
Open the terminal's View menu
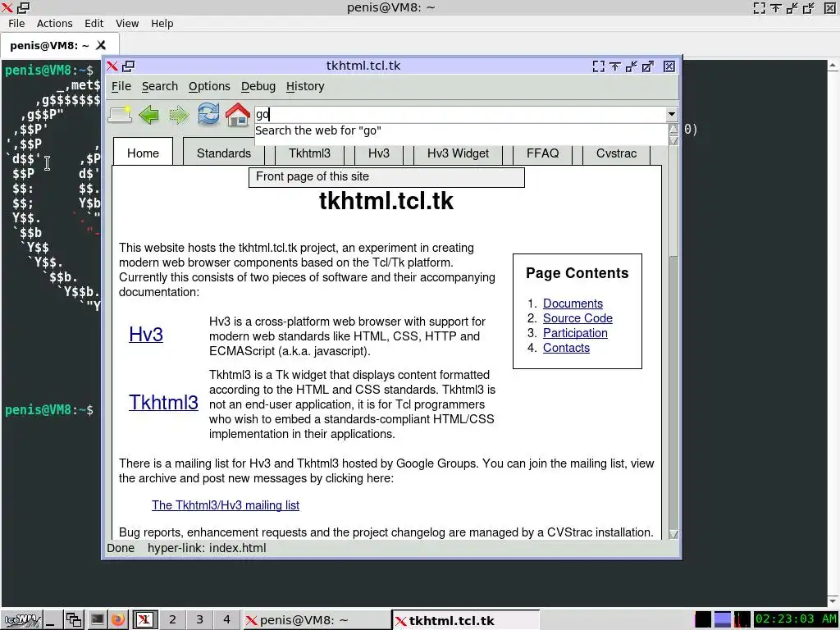(127, 24)
